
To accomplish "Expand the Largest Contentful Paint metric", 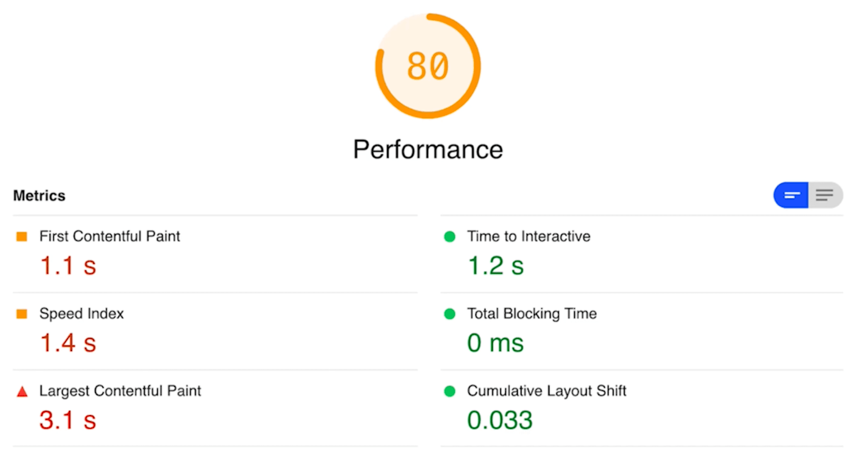I will 120,391.
